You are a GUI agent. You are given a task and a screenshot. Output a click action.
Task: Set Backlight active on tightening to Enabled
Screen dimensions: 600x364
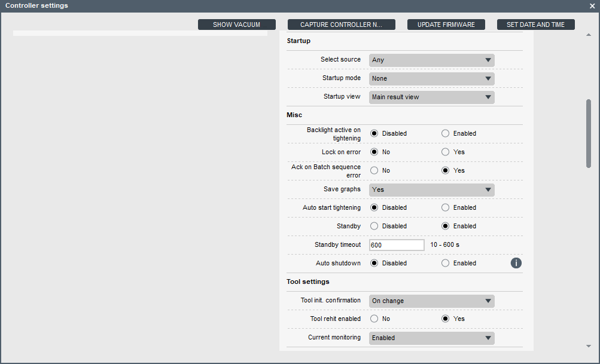[x=445, y=133]
